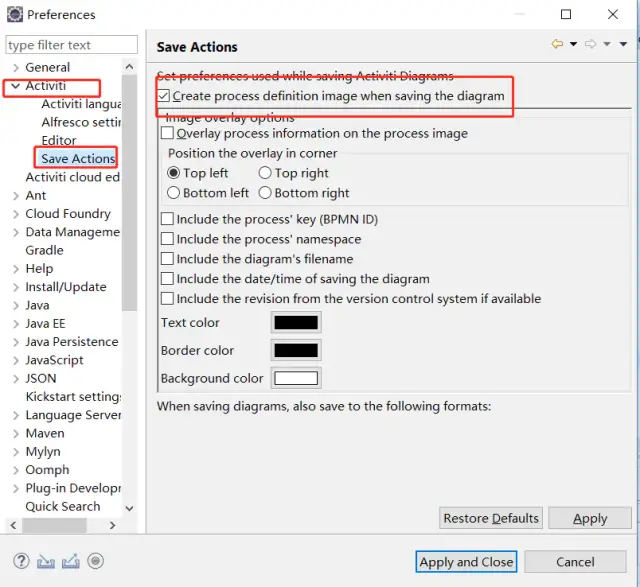Check Include the process' namespace
Viewport: 640px width, 587px height.
pyautogui.click(x=167, y=239)
